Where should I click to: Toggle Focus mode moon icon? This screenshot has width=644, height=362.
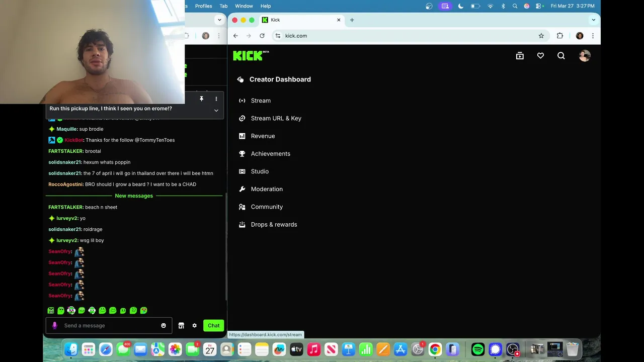461,6
